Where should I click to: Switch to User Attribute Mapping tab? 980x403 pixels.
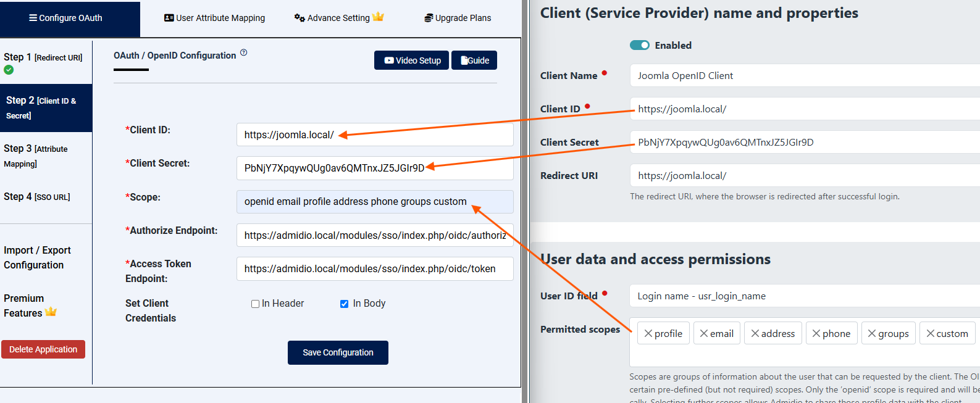click(x=214, y=18)
